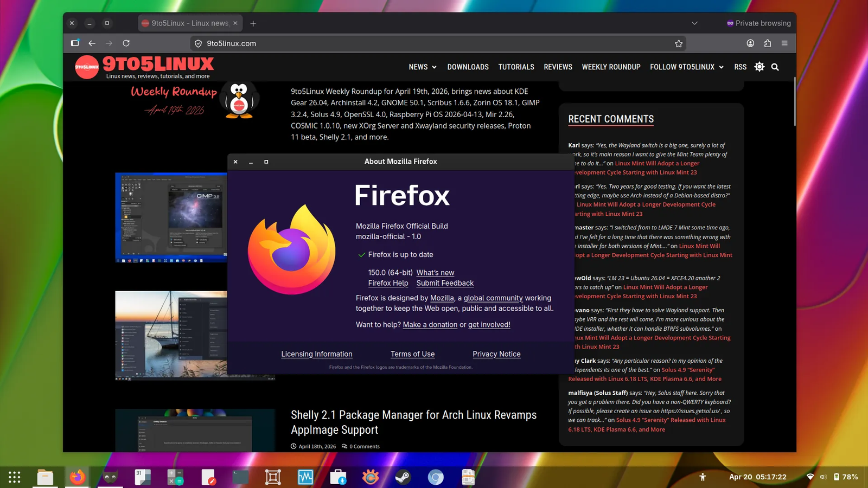Go to the WEEKLY ROUNDUP menu item
Image resolution: width=868 pixels, height=488 pixels.
[x=611, y=67]
